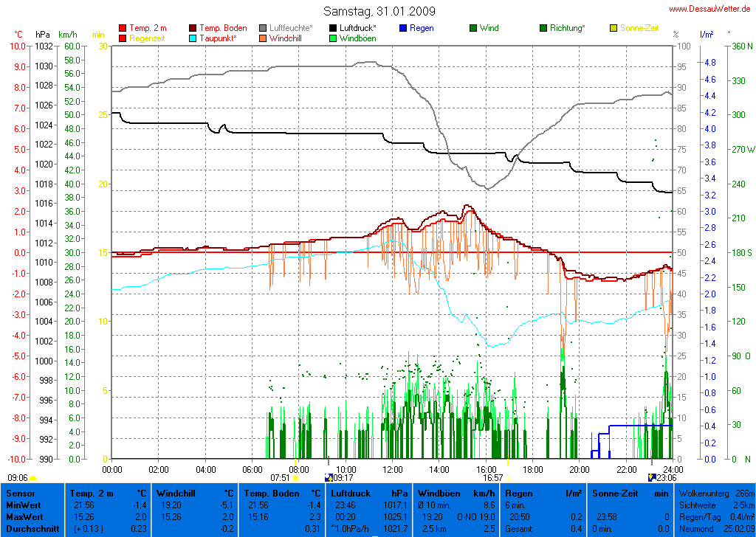
Task: Click the Richtung legend label
Action: click(x=568, y=28)
